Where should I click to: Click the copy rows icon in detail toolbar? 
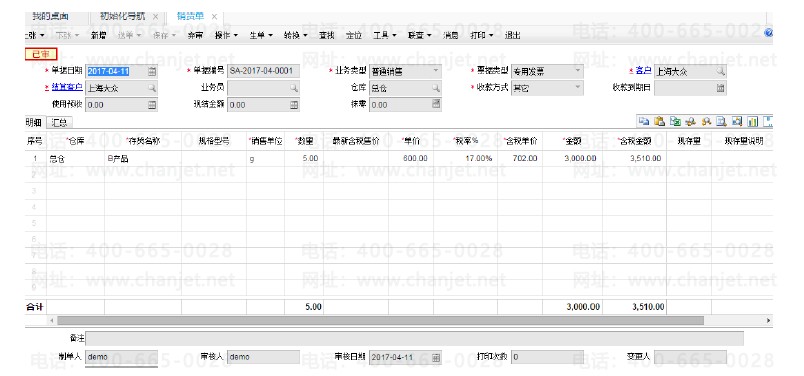[x=643, y=122]
